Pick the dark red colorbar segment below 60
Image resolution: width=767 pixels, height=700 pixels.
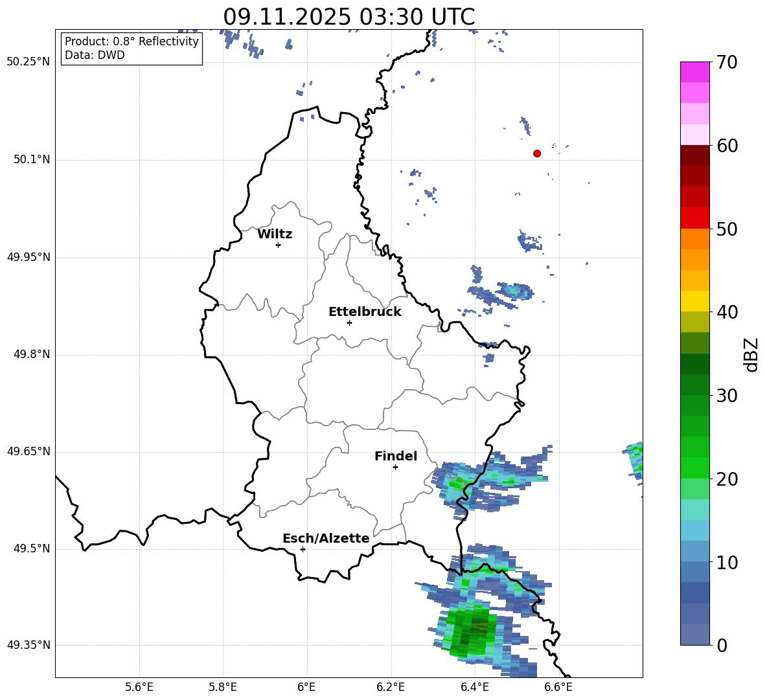pyautogui.click(x=694, y=155)
